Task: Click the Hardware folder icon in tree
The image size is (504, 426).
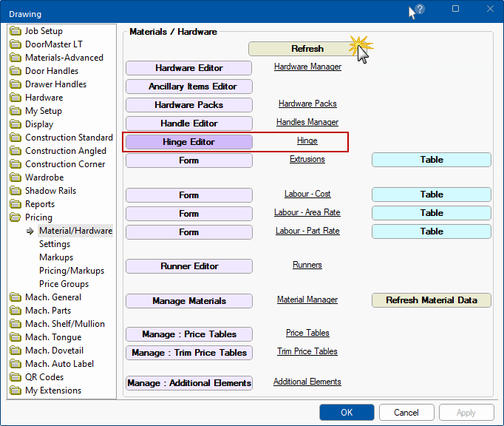Action: pyautogui.click(x=15, y=98)
